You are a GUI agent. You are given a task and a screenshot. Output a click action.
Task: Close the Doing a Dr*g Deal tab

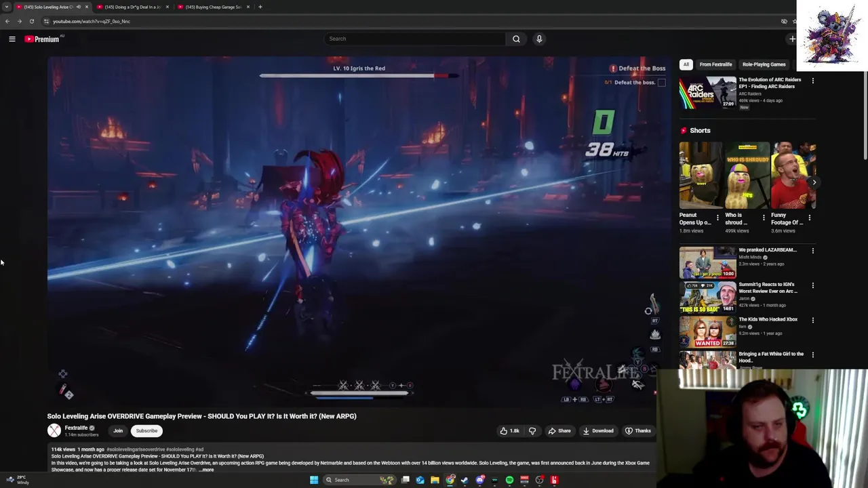click(167, 7)
